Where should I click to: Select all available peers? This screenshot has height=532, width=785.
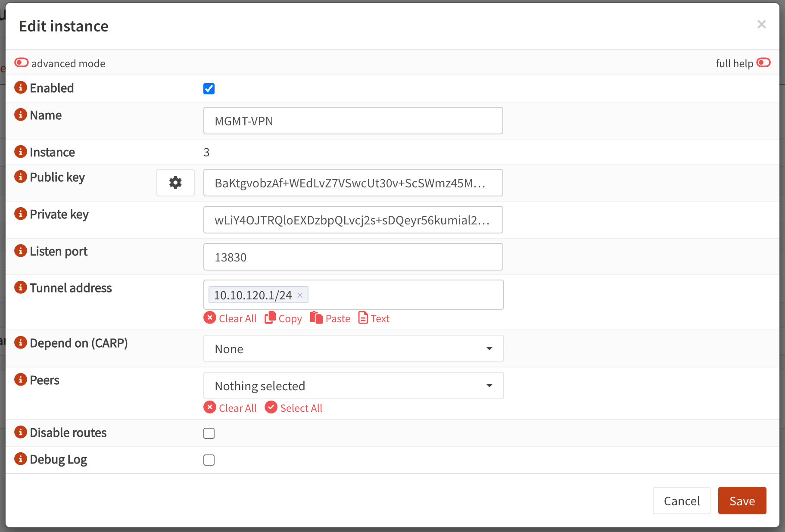[x=293, y=408]
